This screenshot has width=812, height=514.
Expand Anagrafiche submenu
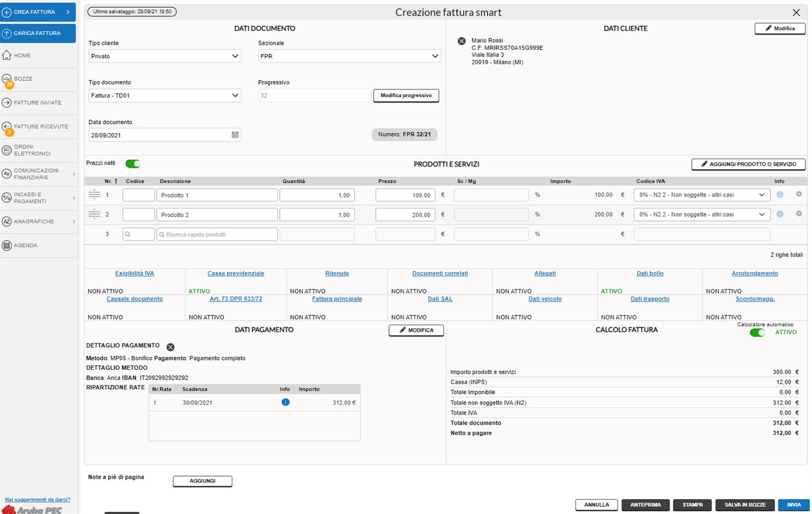tap(74, 222)
